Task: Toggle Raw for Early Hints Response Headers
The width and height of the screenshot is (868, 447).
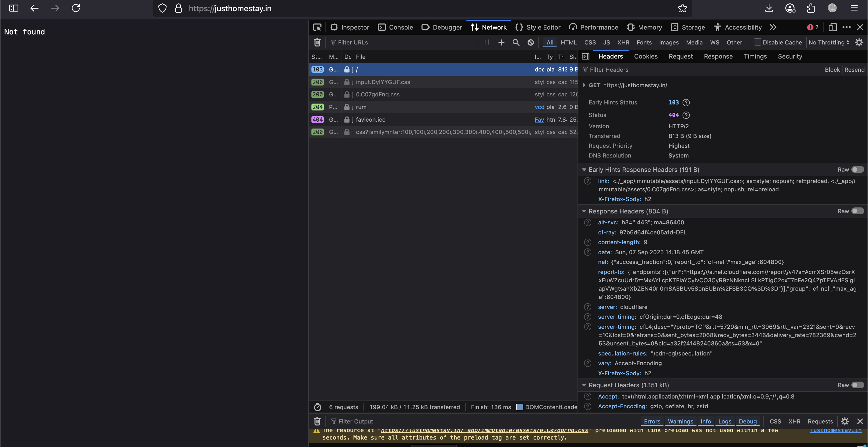Action: pyautogui.click(x=857, y=170)
